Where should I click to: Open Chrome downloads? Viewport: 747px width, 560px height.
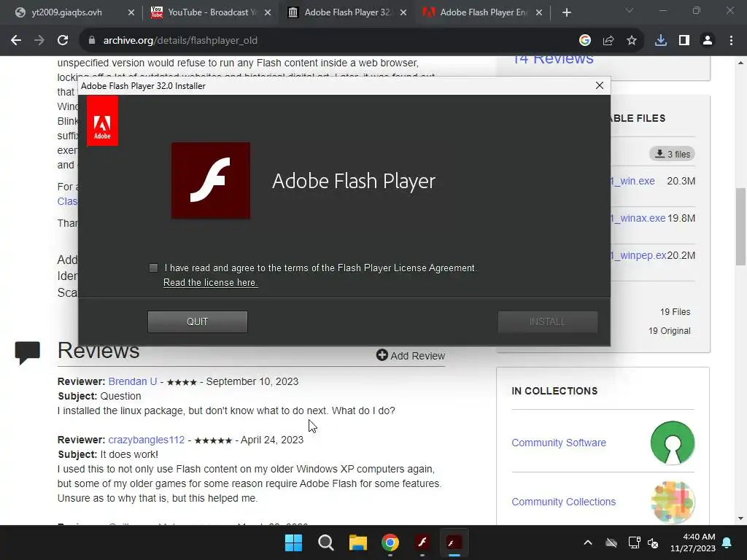[x=661, y=41]
